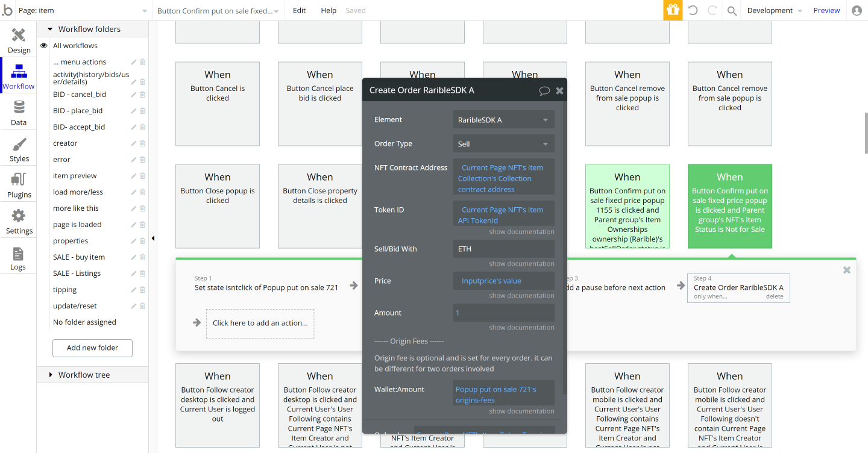Image resolution: width=868 pixels, height=453 pixels.
Task: Open the Element dropdown showing RaribleSDK A
Action: tap(503, 119)
